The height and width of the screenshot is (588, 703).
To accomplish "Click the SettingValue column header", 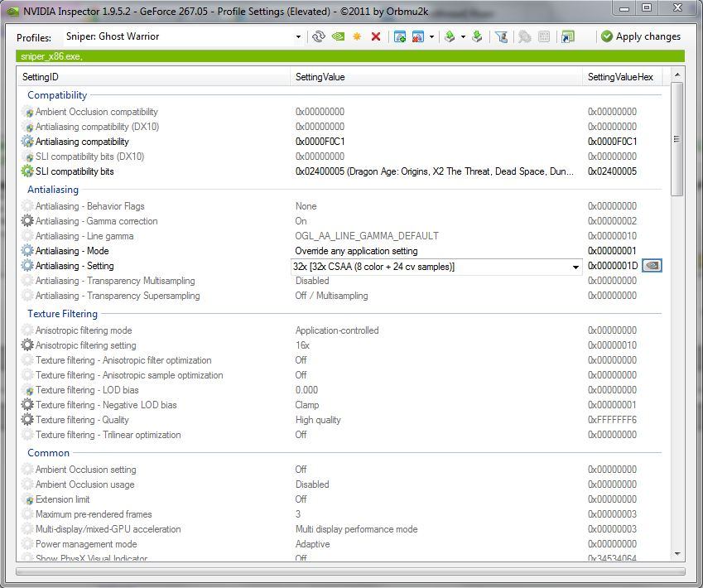I will [x=436, y=77].
